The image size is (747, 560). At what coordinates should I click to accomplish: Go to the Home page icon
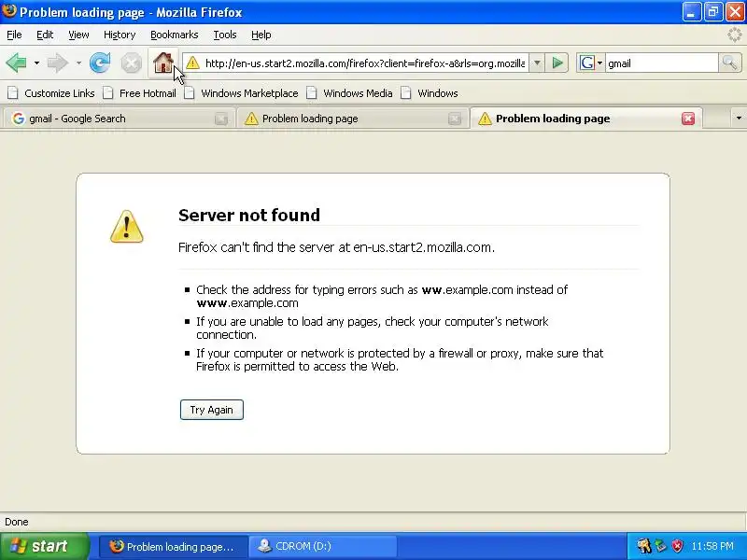tap(162, 63)
